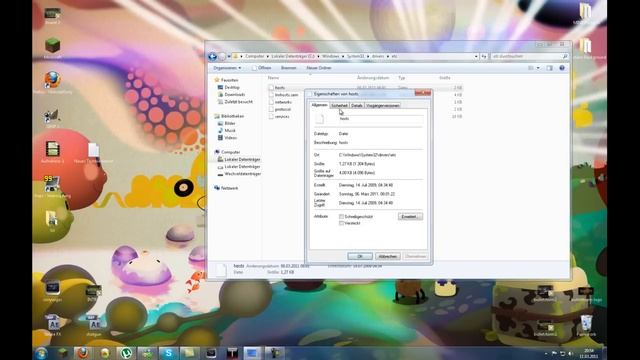Screen dimensions: 640x360
Task: Click the Windows Start button
Action: [x=41, y=353]
